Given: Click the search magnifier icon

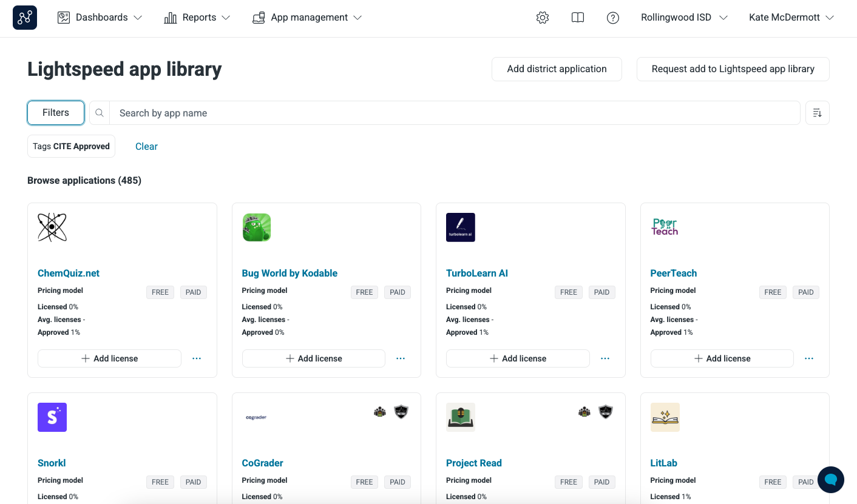Looking at the screenshot, I should point(99,113).
